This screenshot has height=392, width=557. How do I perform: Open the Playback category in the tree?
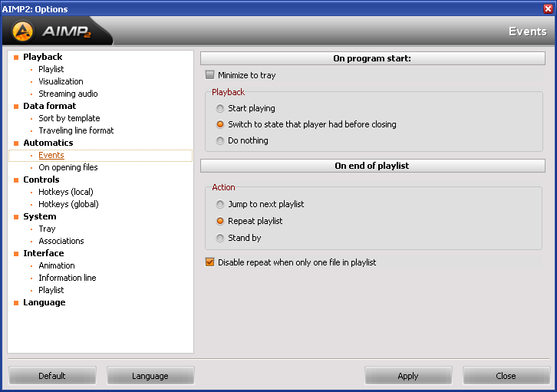point(43,57)
